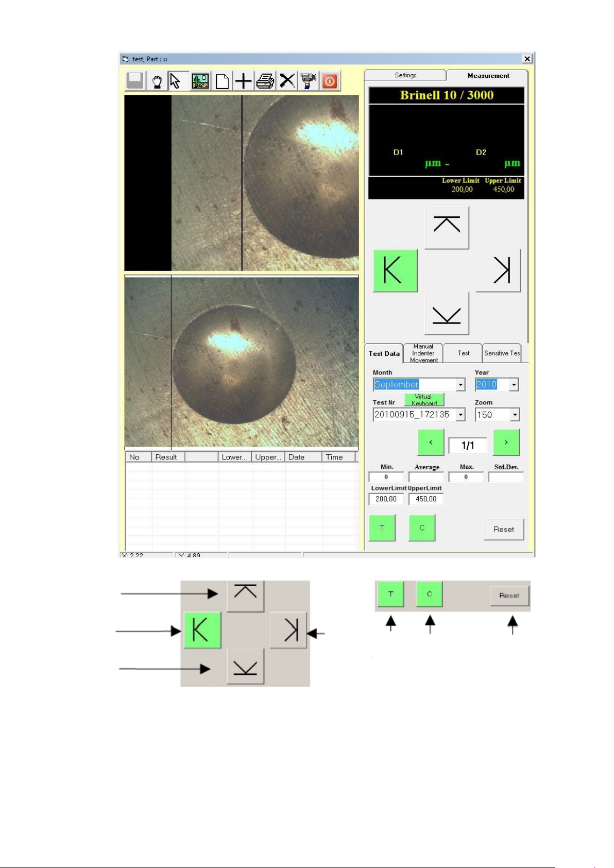The height and width of the screenshot is (868, 614).
Task: Switch to the Measurement tab
Action: tap(488, 76)
